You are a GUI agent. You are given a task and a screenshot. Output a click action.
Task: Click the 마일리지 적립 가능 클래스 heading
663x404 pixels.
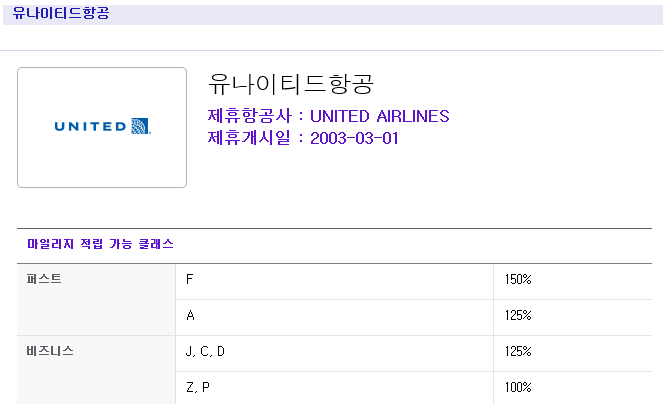[x=100, y=244]
